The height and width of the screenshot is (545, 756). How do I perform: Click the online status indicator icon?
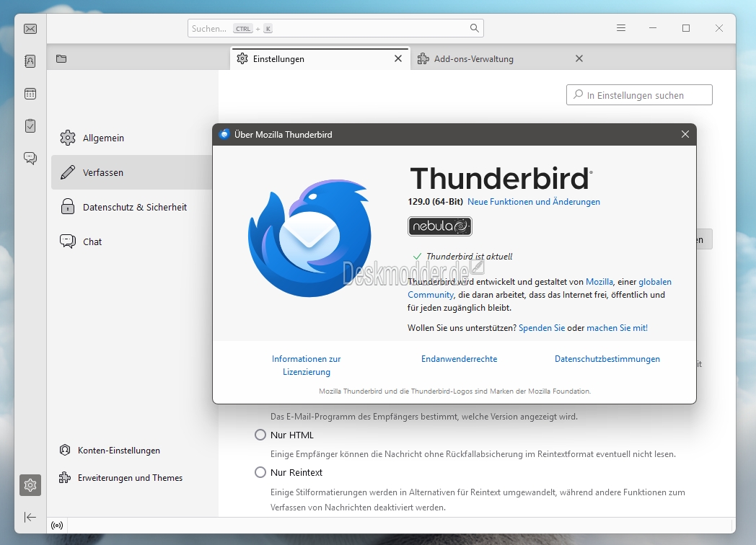click(x=57, y=526)
